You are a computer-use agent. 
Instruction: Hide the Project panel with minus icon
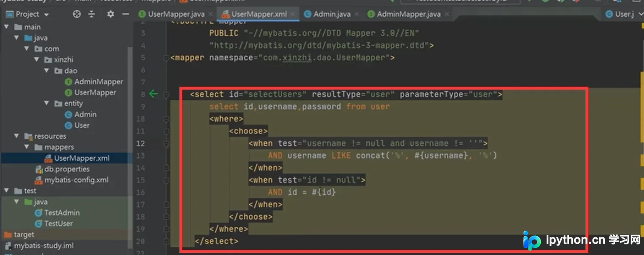[125, 14]
